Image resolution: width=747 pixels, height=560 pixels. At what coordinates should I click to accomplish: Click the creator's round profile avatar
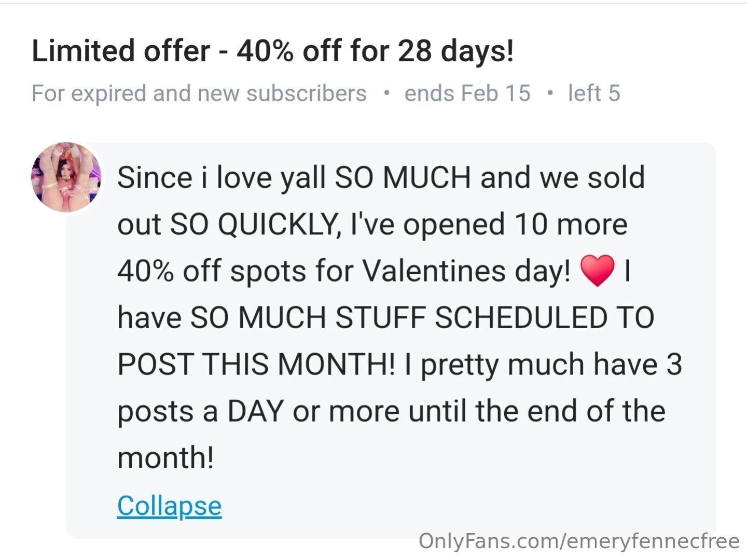66,177
